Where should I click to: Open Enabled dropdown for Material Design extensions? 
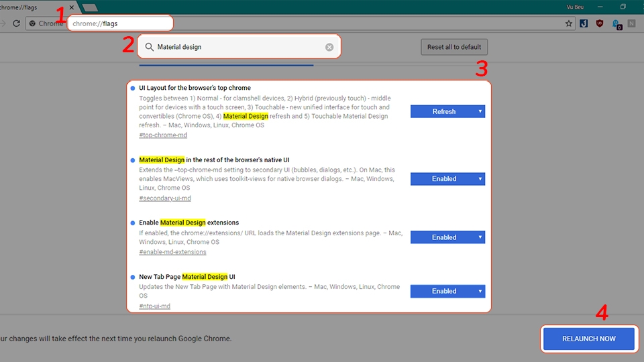(x=447, y=237)
